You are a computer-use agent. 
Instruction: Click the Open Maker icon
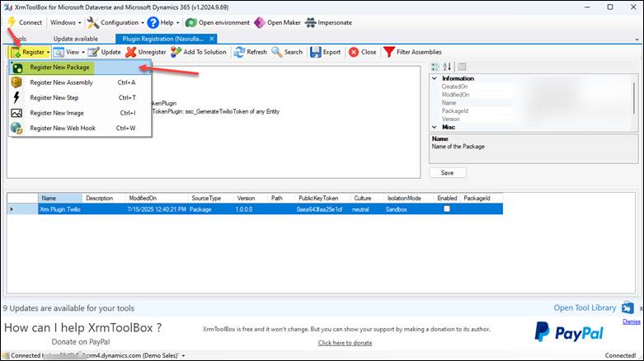pyautogui.click(x=260, y=22)
